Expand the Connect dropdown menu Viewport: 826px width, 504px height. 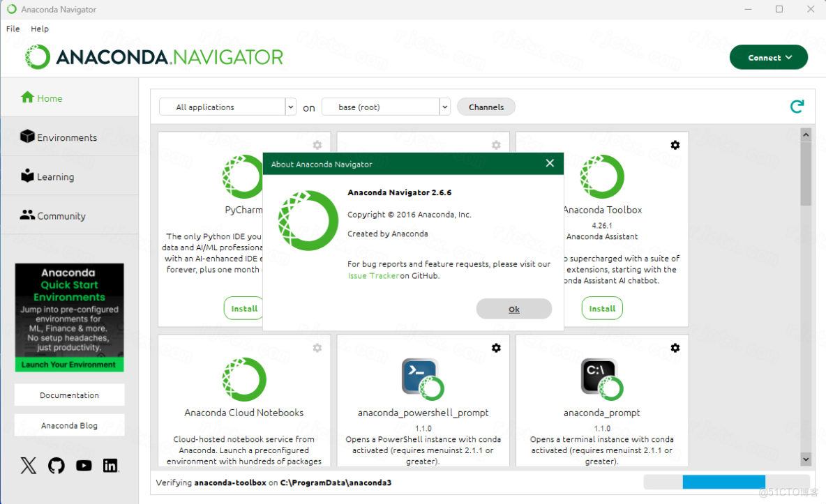[769, 57]
